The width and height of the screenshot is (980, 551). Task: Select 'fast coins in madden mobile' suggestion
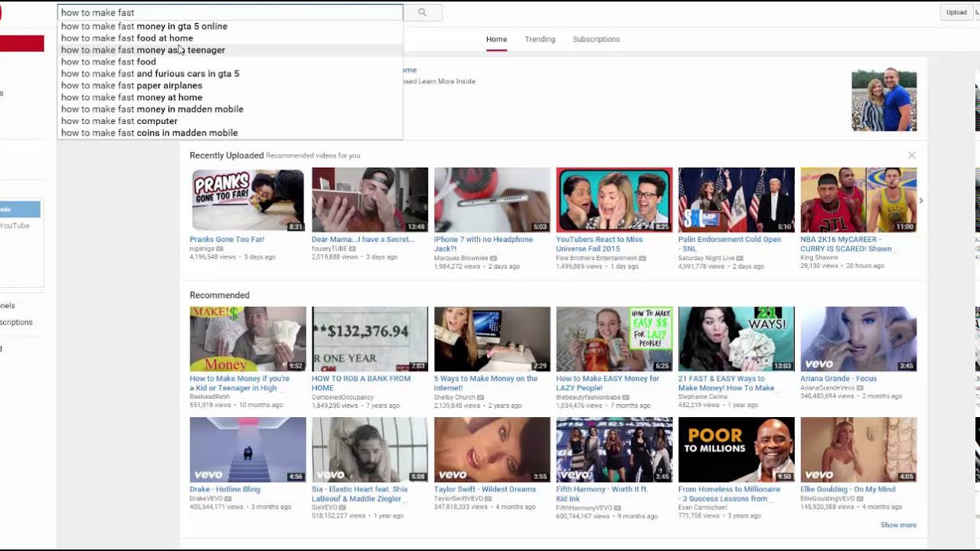[x=230, y=133]
